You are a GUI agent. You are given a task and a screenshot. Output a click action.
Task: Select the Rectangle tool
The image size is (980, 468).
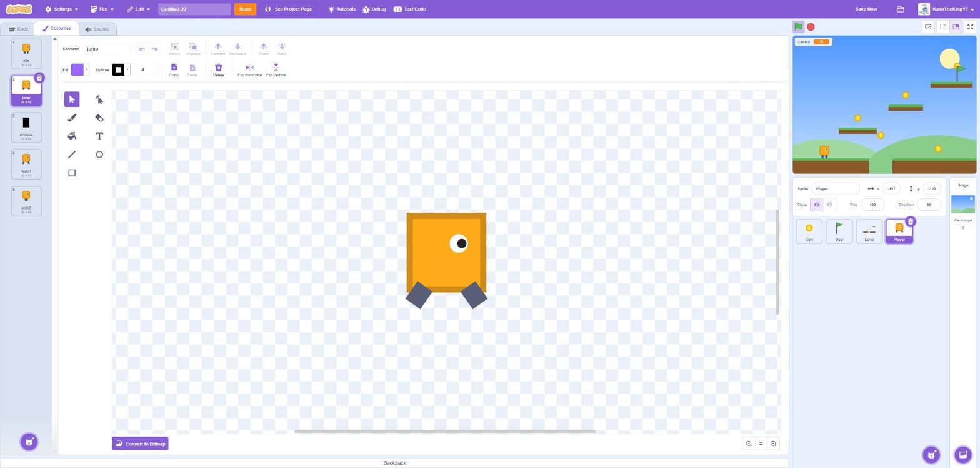click(x=72, y=173)
